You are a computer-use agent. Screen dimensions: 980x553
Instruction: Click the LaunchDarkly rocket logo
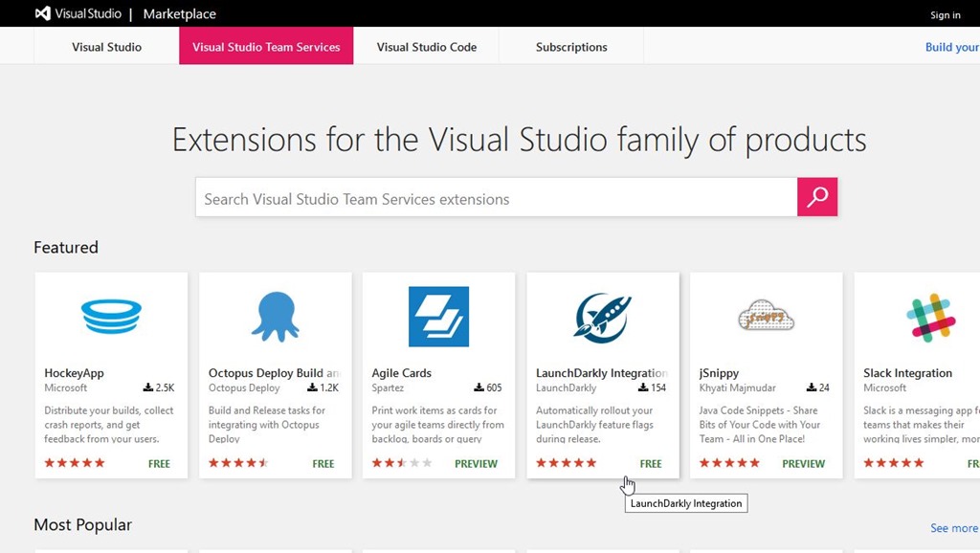[x=602, y=316]
